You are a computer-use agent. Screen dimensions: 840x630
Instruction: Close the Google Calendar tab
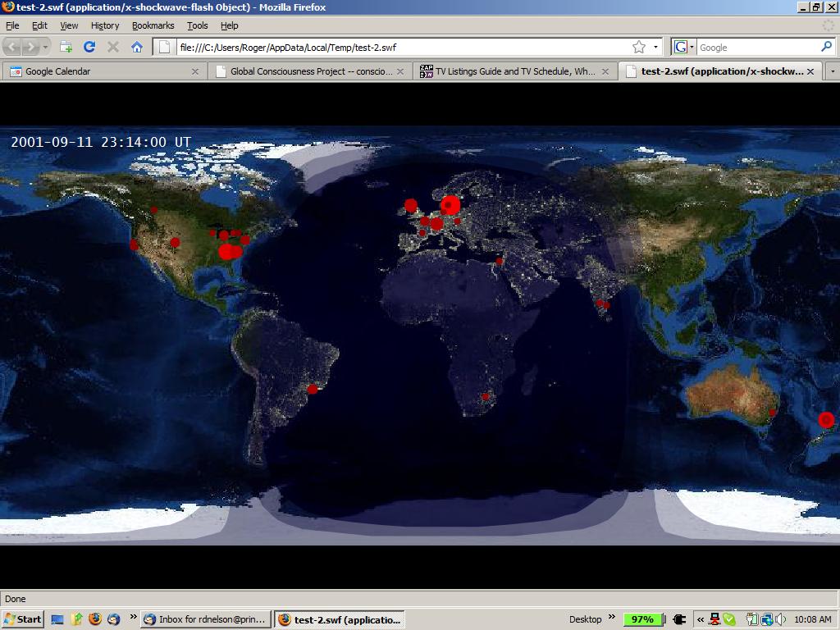(x=195, y=71)
